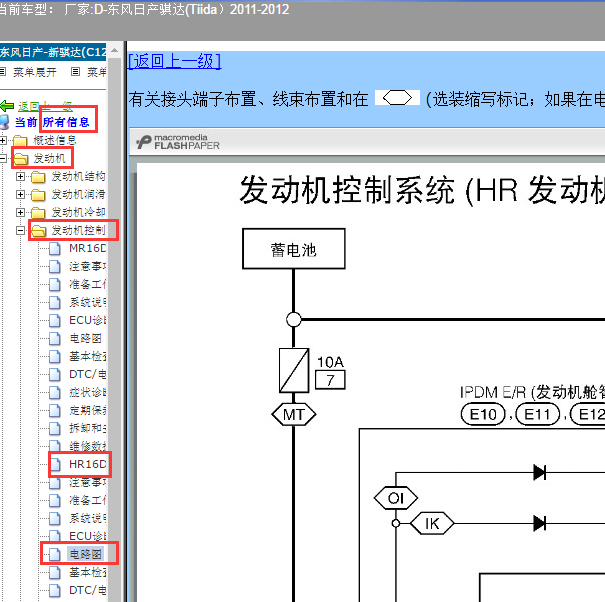Open 注意事 item directly below HR16D
The width and height of the screenshot is (605, 602).
[x=88, y=482]
